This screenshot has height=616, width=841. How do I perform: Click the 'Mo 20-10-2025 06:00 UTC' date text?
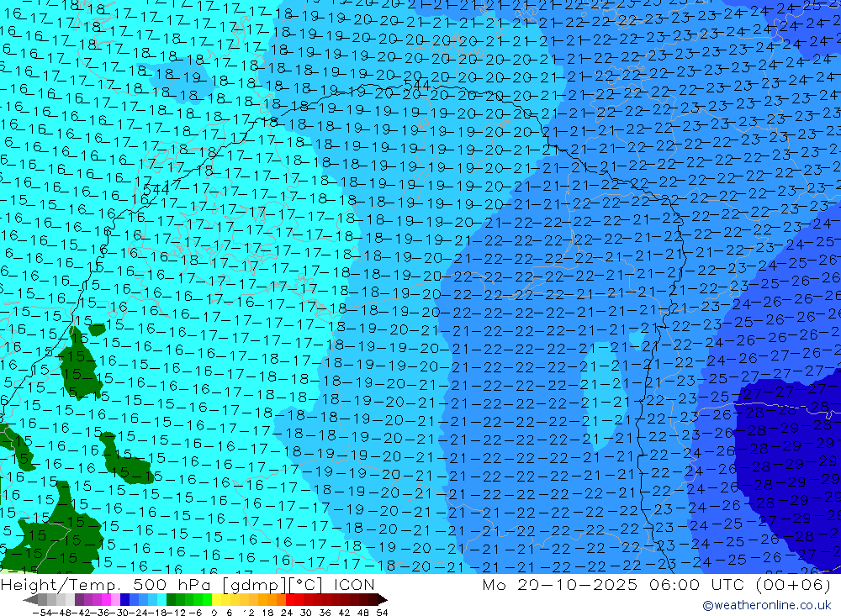(x=616, y=584)
